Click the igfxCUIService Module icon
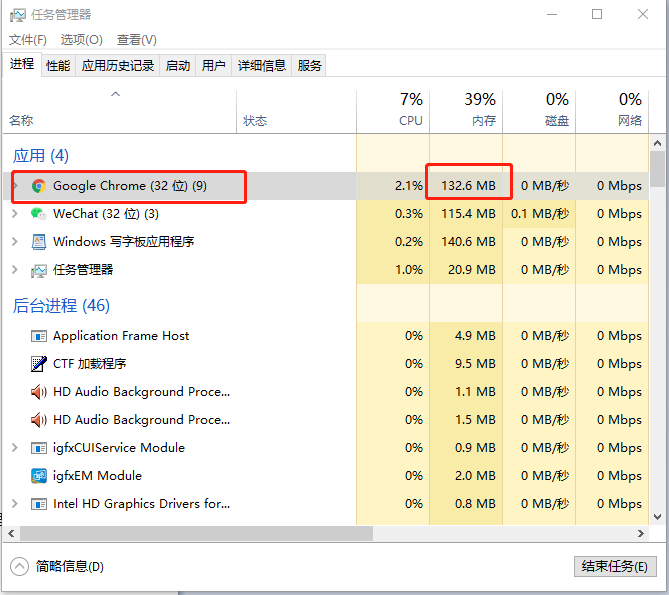Screen dimensions: 669x595 39,448
